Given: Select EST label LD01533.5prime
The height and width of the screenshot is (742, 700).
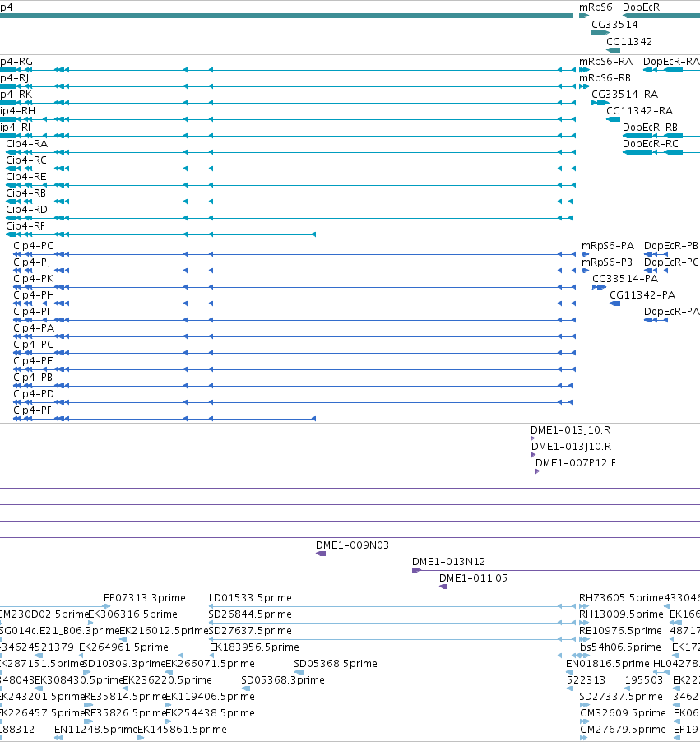Looking at the screenshot, I should [x=250, y=598].
